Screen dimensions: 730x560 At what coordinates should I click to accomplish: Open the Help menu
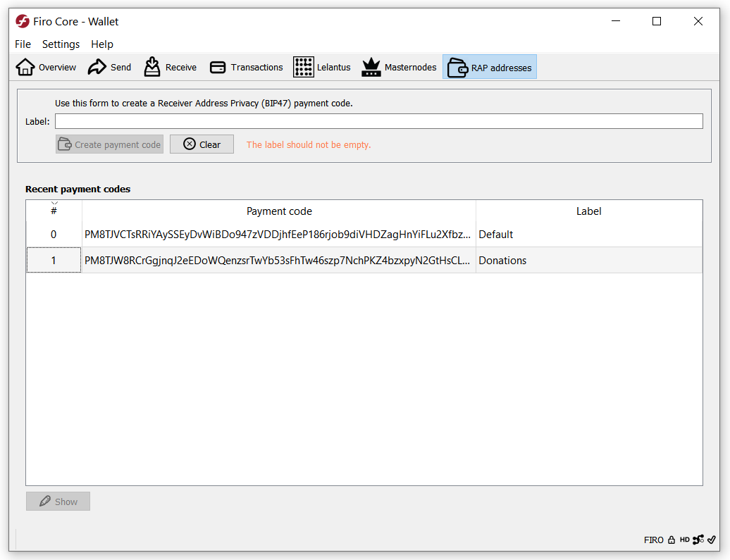102,44
